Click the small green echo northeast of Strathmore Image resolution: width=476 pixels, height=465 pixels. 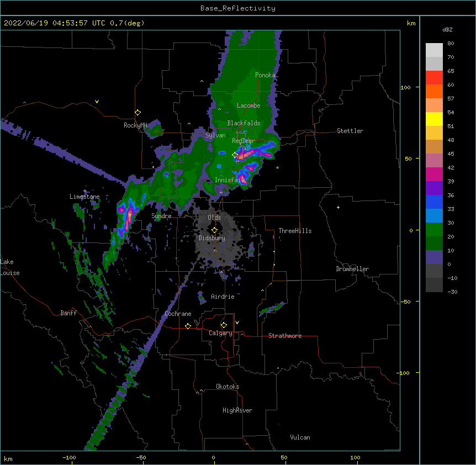272,309
